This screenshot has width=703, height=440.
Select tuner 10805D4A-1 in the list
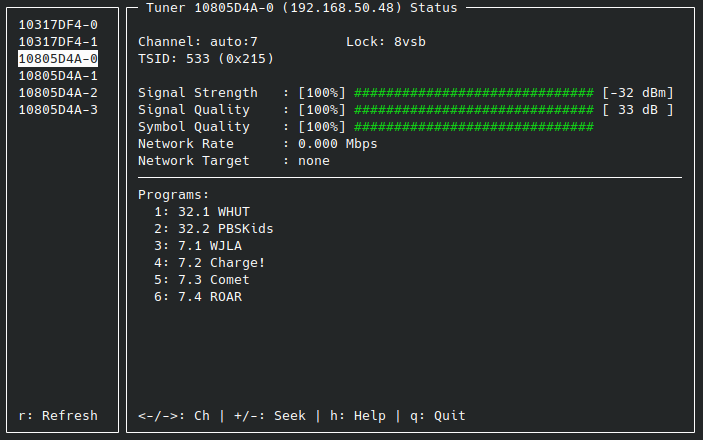point(58,75)
